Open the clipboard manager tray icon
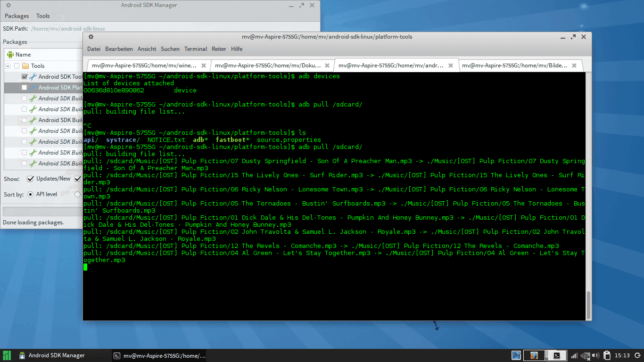The width and height of the screenshot is (644, 362). pyautogui.click(x=607, y=355)
